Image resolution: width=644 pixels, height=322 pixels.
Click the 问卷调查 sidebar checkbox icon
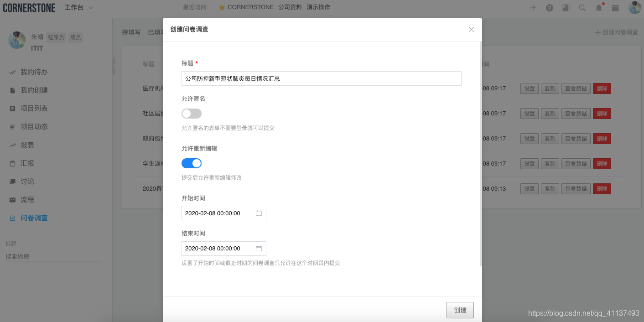(x=12, y=218)
